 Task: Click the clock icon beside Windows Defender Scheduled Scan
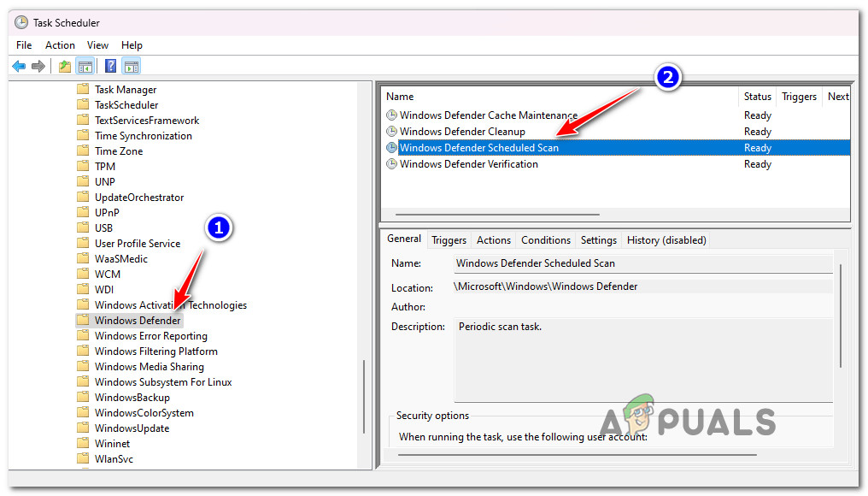391,147
